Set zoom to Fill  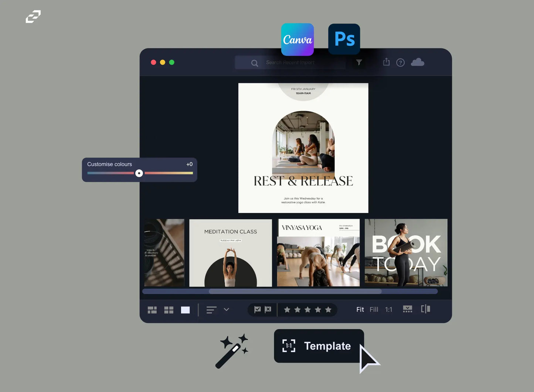click(374, 309)
